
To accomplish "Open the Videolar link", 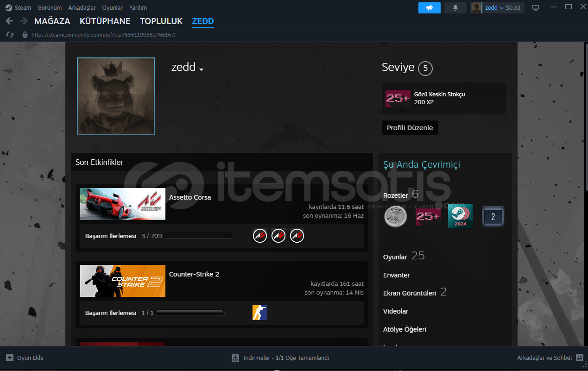I will click(x=396, y=311).
